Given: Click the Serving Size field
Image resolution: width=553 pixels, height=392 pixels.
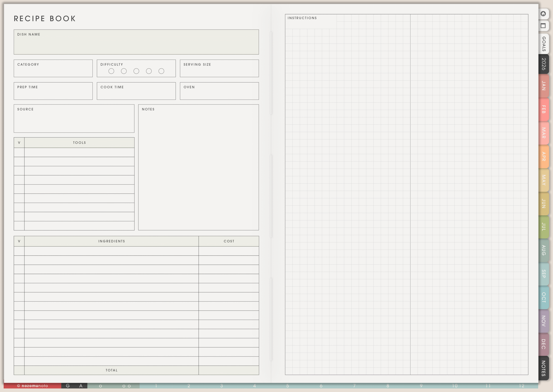Looking at the screenshot, I should 219,71.
